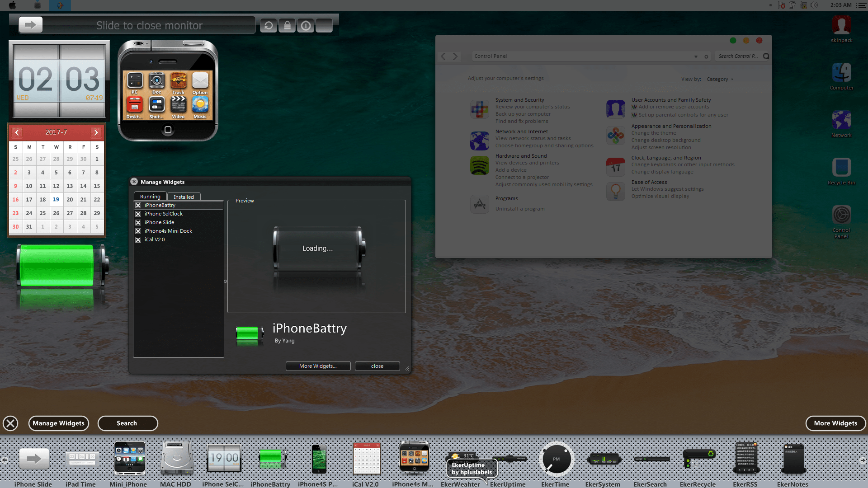Go to previous month in calendar widget
The image size is (868, 488).
tap(17, 132)
